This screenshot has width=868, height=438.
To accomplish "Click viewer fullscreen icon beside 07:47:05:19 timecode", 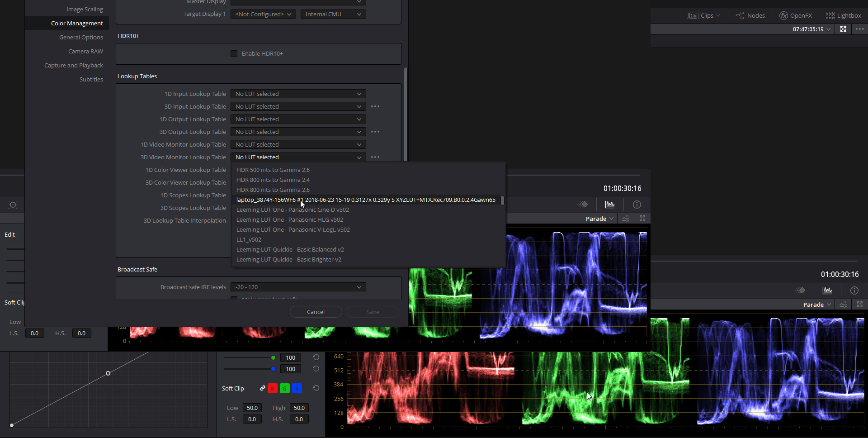I will click(x=843, y=29).
